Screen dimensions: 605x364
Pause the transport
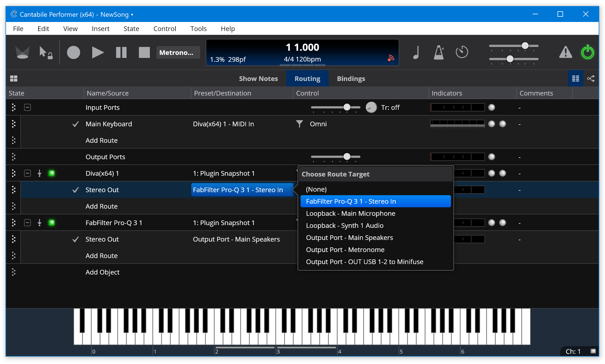point(121,52)
